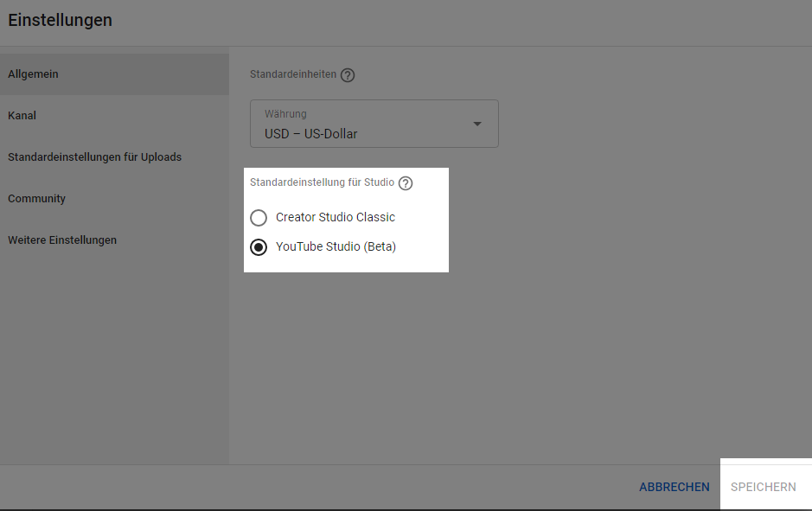
Task: Open the Währung currency dropdown
Action: click(x=374, y=124)
